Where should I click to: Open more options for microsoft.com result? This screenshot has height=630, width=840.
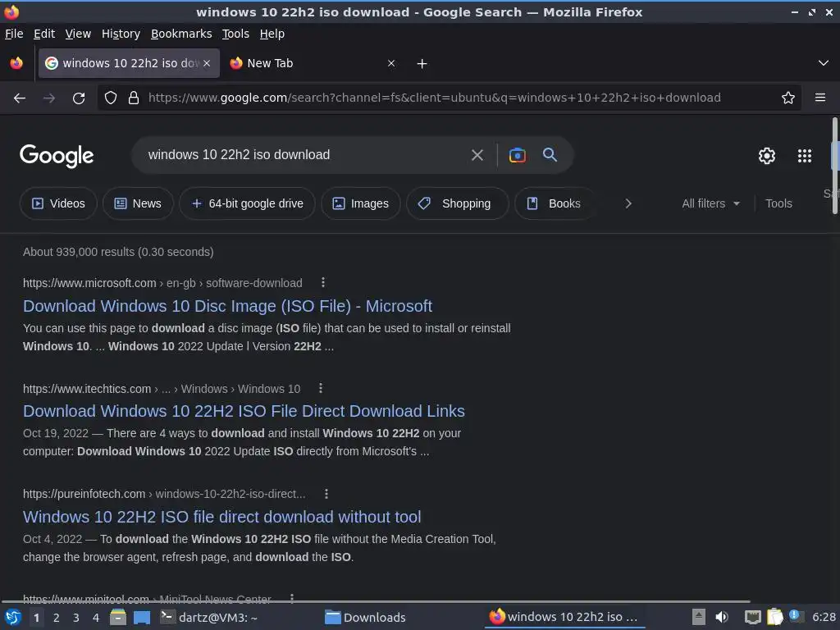[323, 282]
